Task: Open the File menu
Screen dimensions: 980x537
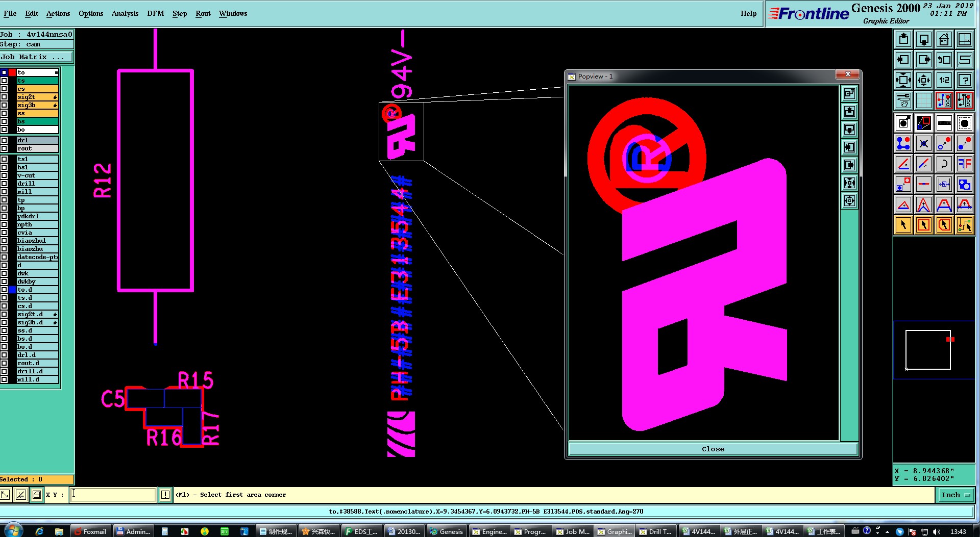Action: pos(10,13)
